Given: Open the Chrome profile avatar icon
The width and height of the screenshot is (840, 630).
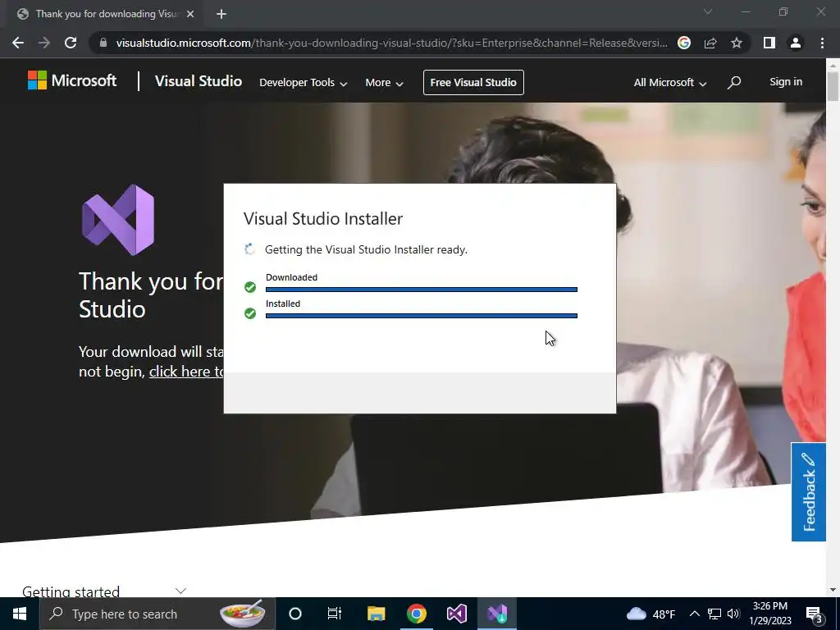Looking at the screenshot, I should (x=796, y=43).
